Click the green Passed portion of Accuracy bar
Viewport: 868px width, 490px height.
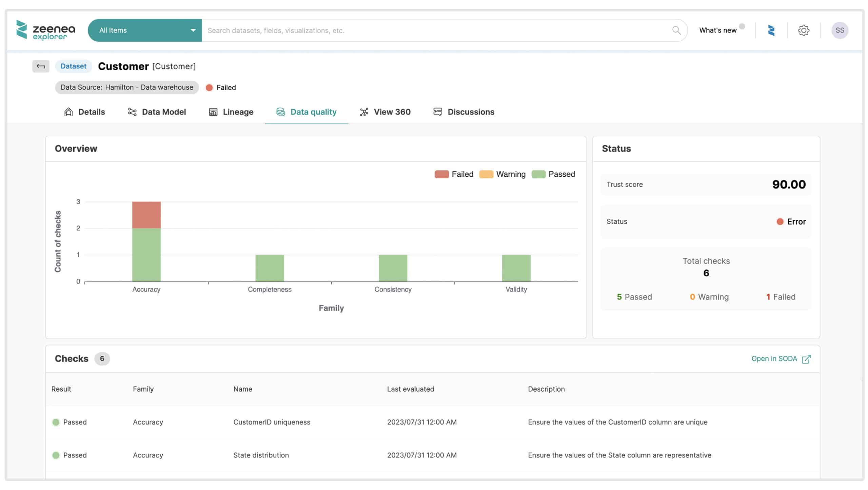click(146, 255)
